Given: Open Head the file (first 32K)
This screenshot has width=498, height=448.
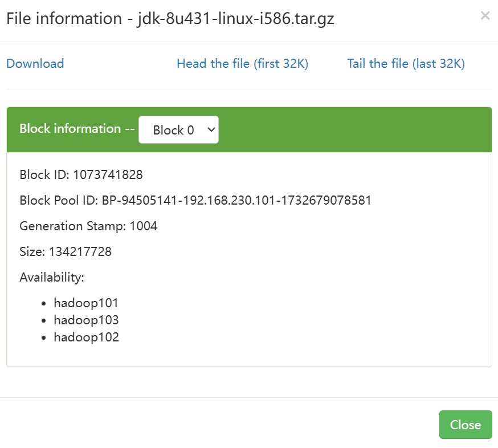Looking at the screenshot, I should click(x=242, y=64).
